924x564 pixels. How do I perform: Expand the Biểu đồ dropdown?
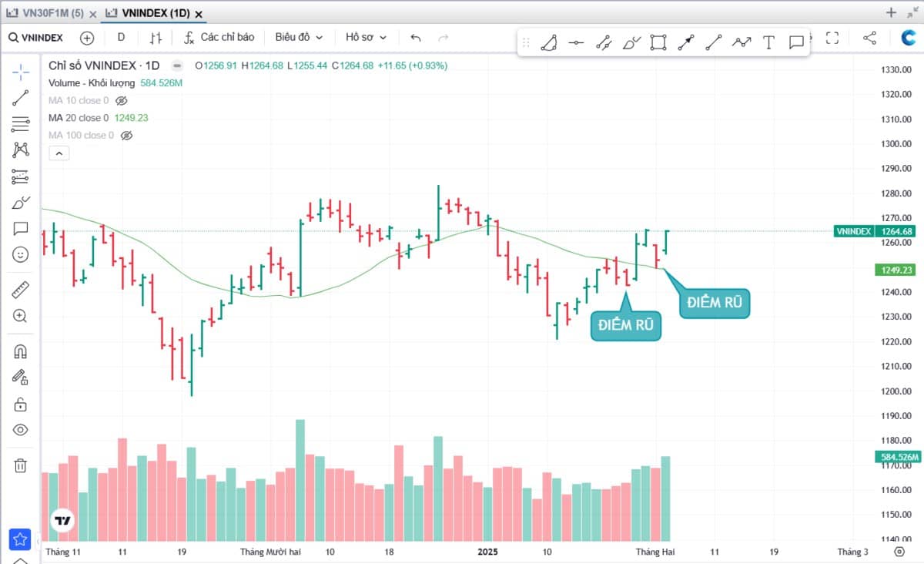click(x=299, y=37)
